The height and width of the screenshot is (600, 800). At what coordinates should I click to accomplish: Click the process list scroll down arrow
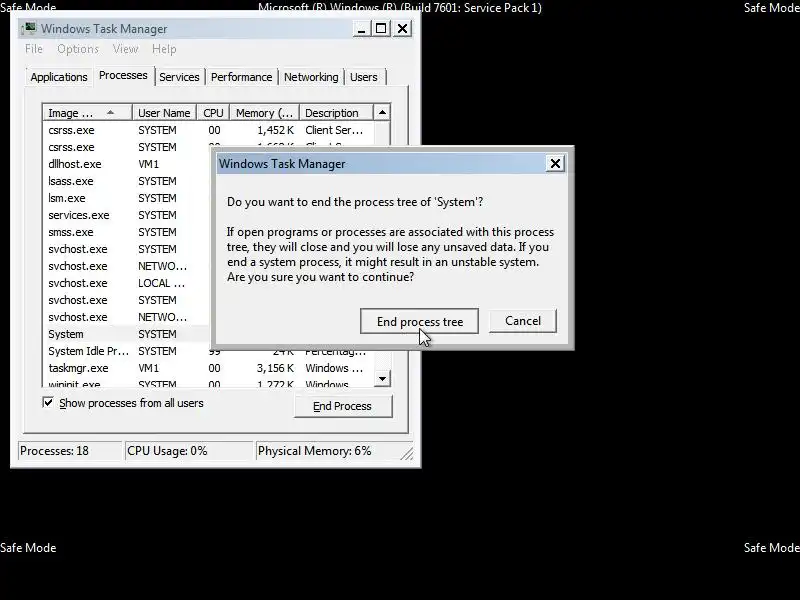(382, 379)
